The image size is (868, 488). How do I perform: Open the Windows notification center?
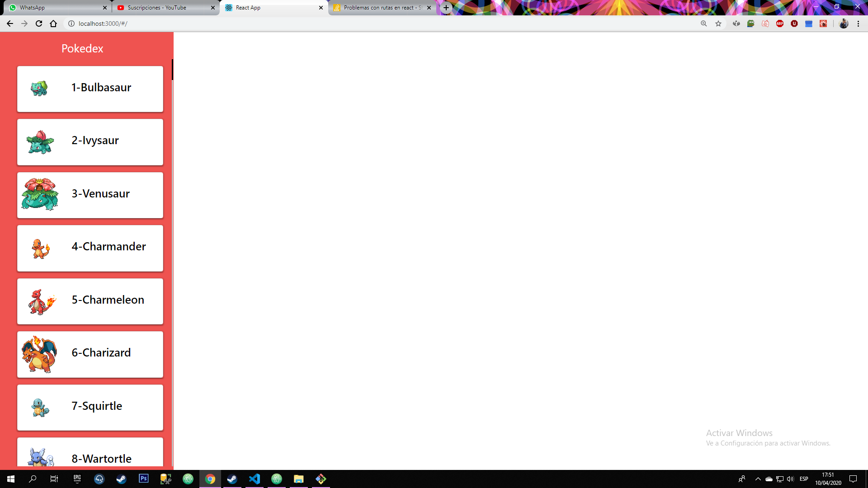click(853, 479)
